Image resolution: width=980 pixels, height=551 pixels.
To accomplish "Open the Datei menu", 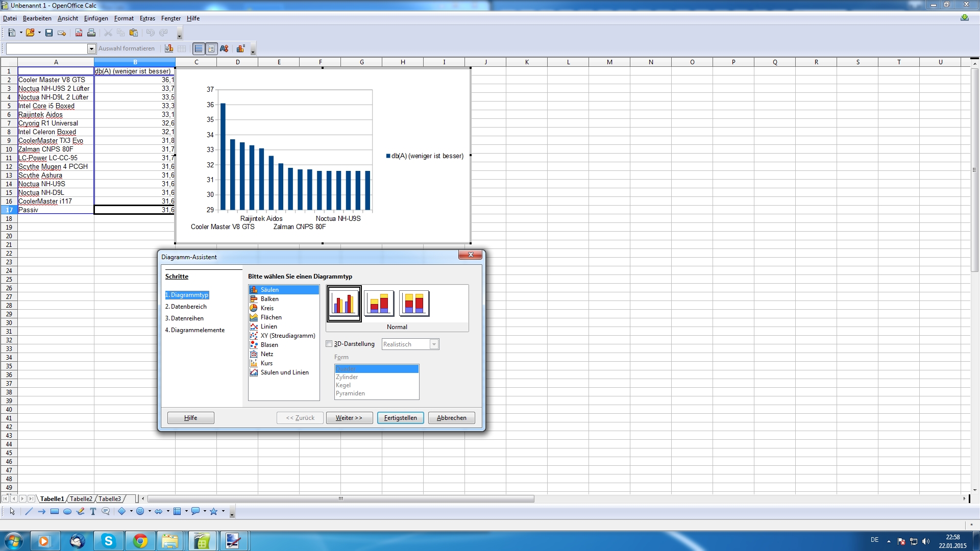I will tap(10, 18).
